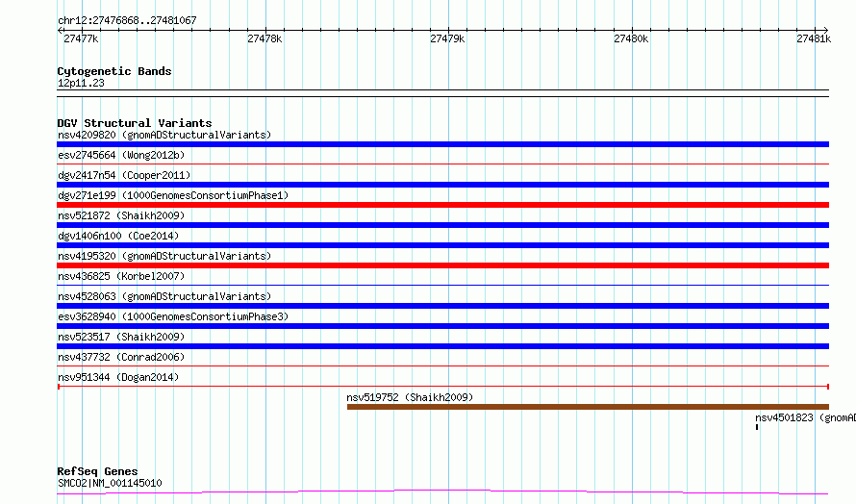
Task: Click the dgv1406n100 (Coe2014) label
Action: [118, 236]
